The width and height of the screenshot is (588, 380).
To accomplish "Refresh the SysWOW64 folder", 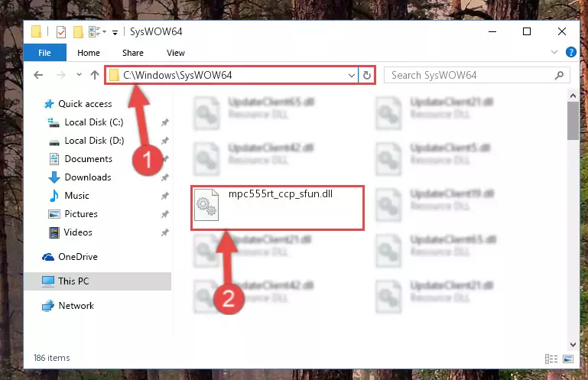I will tap(367, 76).
